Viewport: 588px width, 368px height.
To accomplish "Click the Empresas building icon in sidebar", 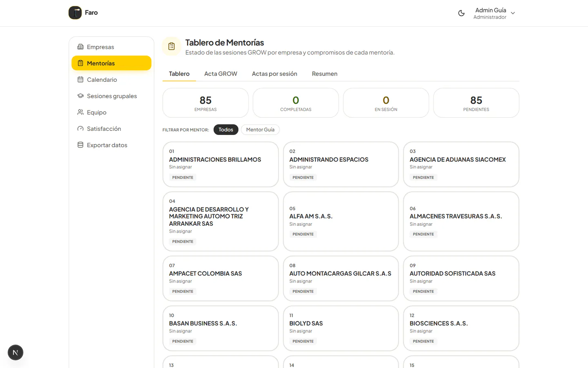I will pyautogui.click(x=80, y=47).
